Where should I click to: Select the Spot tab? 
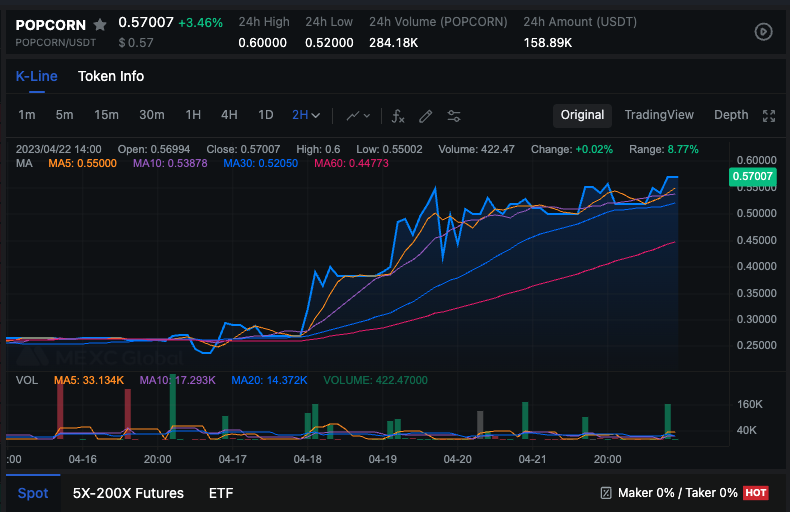(33, 493)
